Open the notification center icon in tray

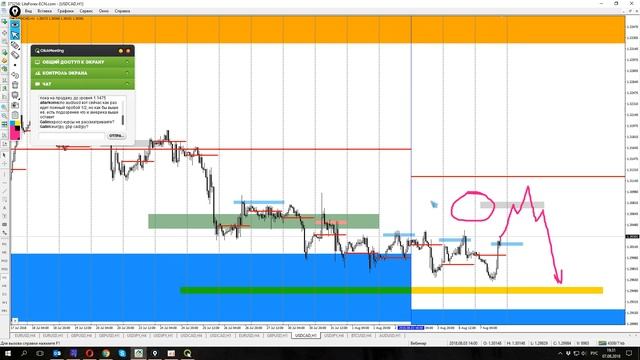(629, 353)
